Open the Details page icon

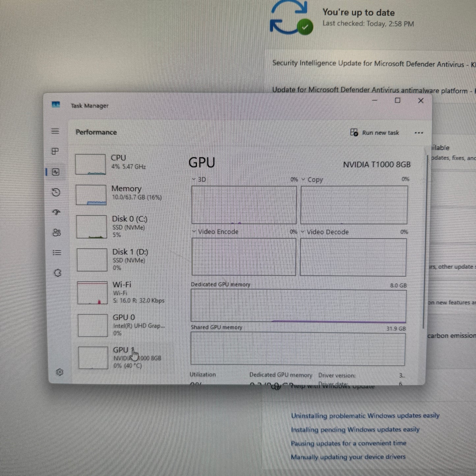(57, 253)
